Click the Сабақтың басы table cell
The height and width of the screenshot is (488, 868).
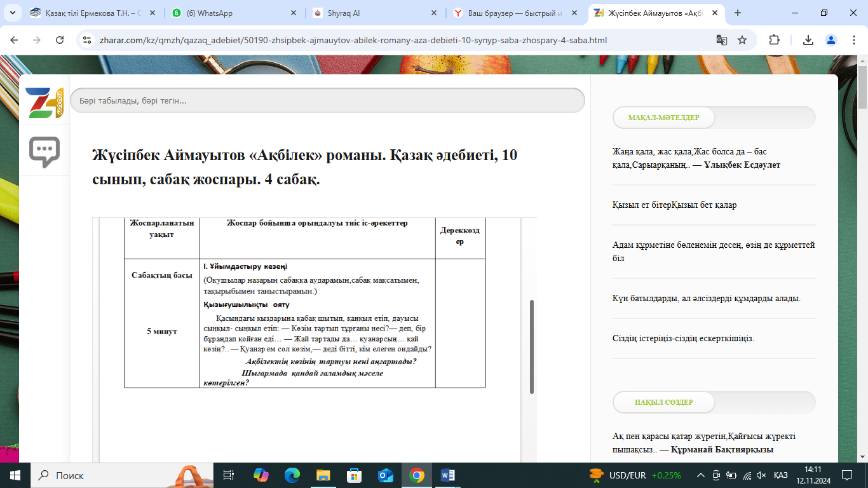tap(162, 275)
